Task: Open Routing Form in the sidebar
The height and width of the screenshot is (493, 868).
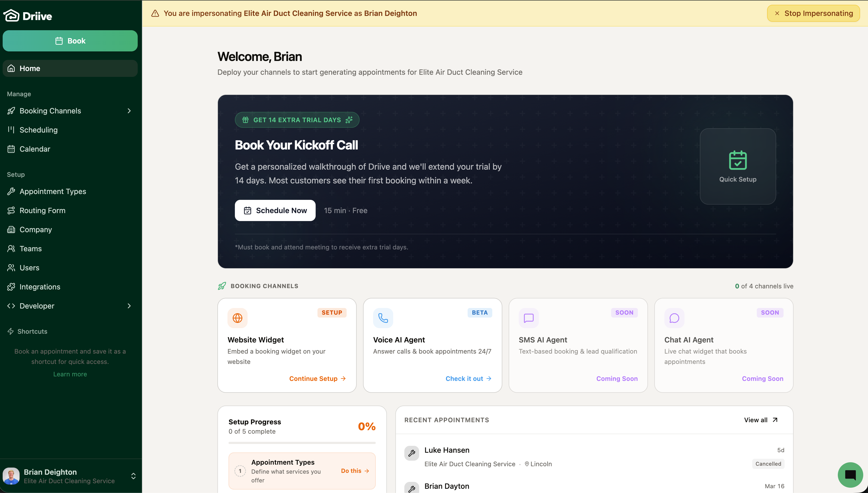Action: [42, 211]
